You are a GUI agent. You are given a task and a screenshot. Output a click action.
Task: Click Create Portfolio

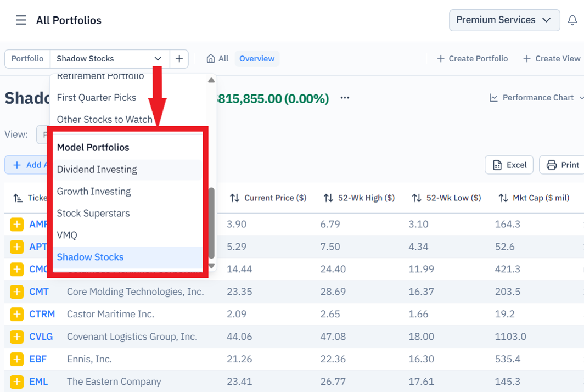[x=472, y=59]
